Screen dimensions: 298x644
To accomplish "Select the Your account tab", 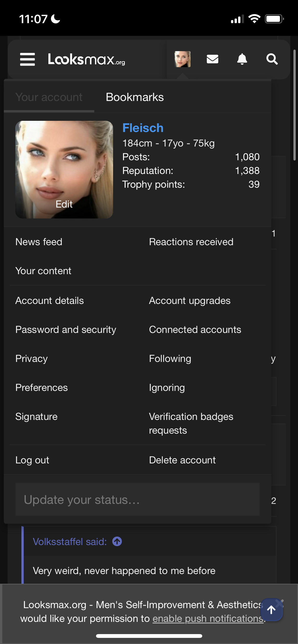I will (49, 97).
